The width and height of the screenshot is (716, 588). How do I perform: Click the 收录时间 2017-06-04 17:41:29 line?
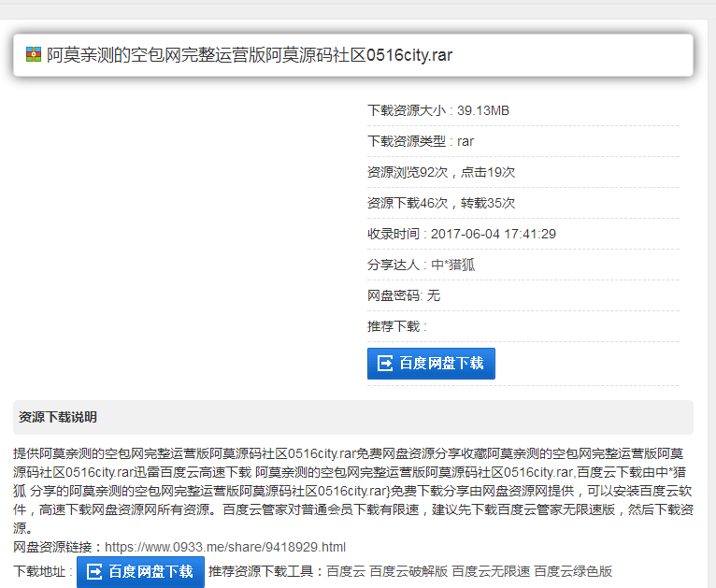[462, 234]
